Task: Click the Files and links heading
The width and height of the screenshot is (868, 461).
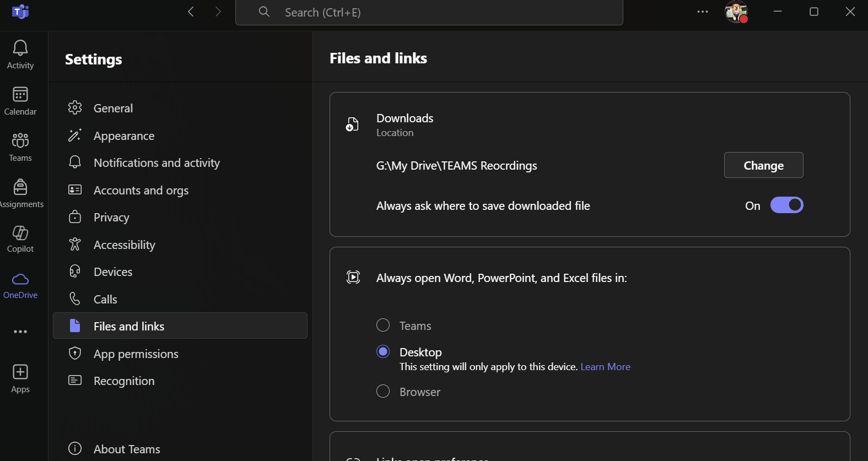Action: click(x=378, y=58)
